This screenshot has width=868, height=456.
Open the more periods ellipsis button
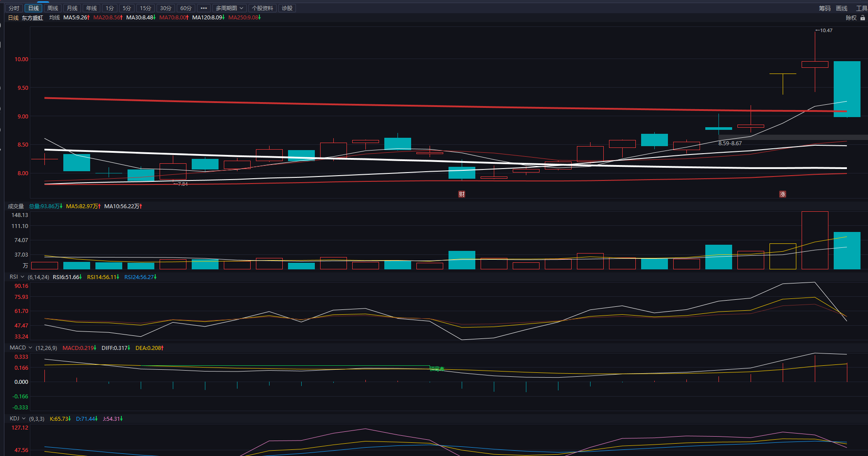tap(204, 8)
